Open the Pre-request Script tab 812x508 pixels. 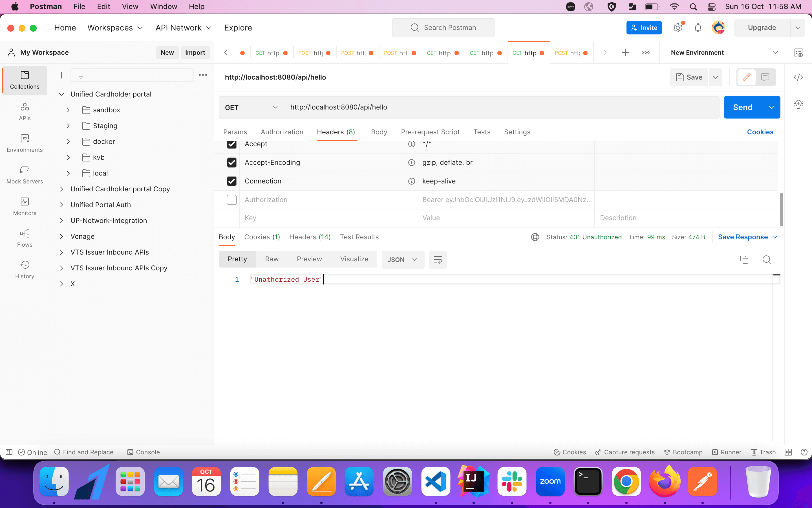[430, 132]
